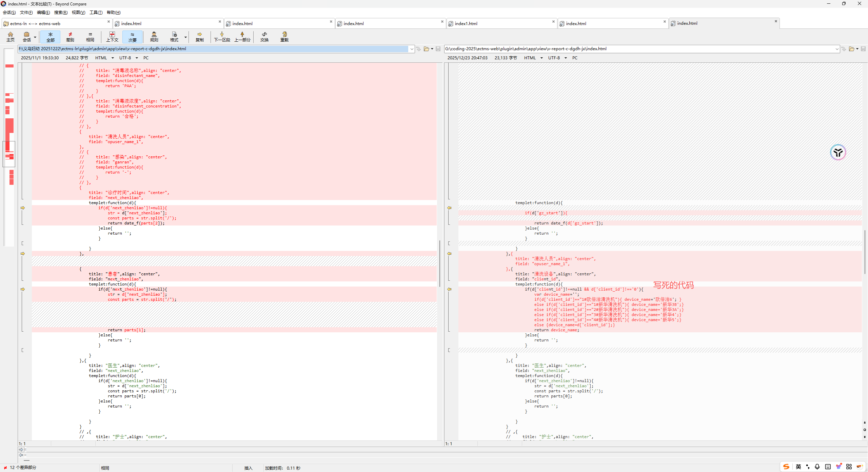Click red marker in difference overview strip

point(9,66)
